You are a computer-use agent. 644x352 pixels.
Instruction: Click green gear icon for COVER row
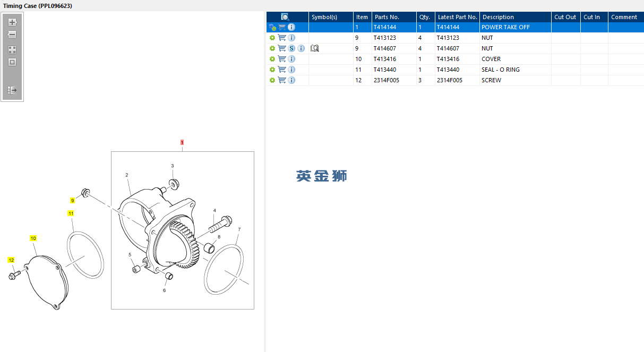pyautogui.click(x=272, y=59)
